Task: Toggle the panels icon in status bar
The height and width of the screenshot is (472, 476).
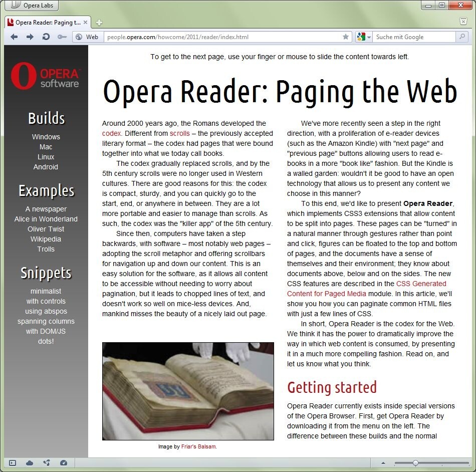Action: click(13, 463)
